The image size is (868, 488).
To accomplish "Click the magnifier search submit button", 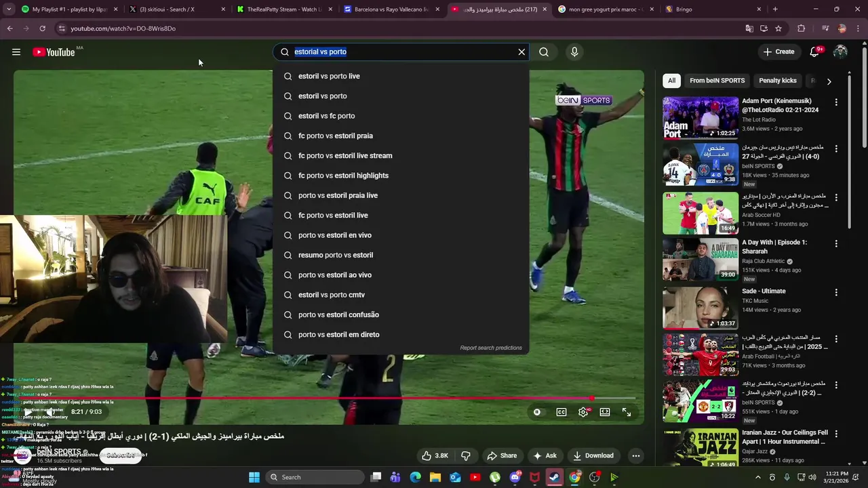I will point(544,52).
